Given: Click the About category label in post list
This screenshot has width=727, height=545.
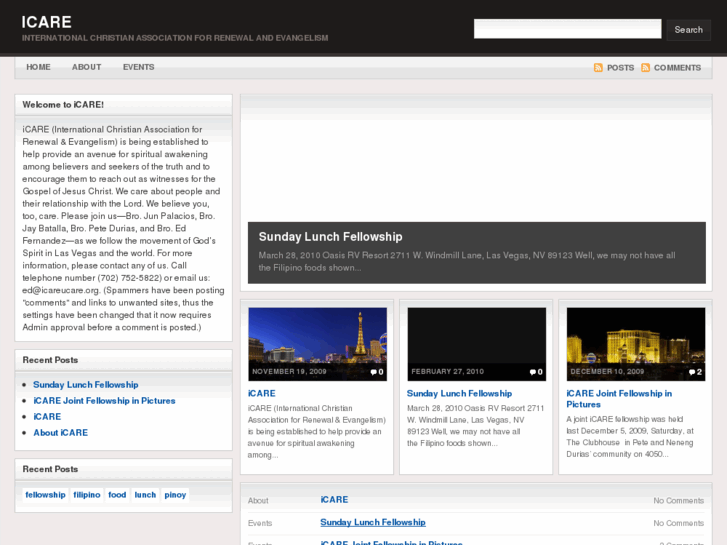Looking at the screenshot, I should pyautogui.click(x=258, y=500).
